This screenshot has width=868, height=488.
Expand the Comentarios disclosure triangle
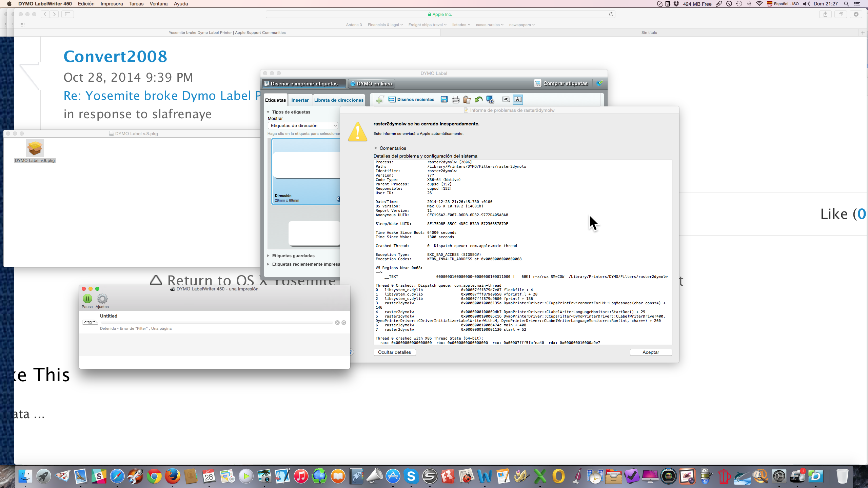(376, 148)
